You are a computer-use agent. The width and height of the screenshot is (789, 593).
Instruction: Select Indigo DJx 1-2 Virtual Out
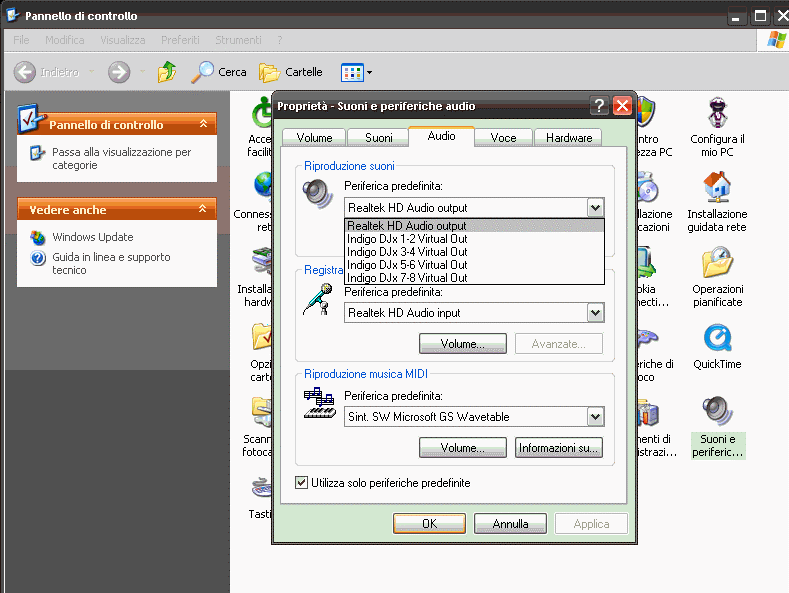[x=407, y=239]
